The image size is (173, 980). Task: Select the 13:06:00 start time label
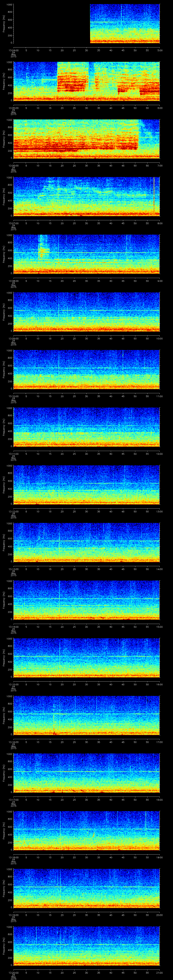[x=13, y=166]
